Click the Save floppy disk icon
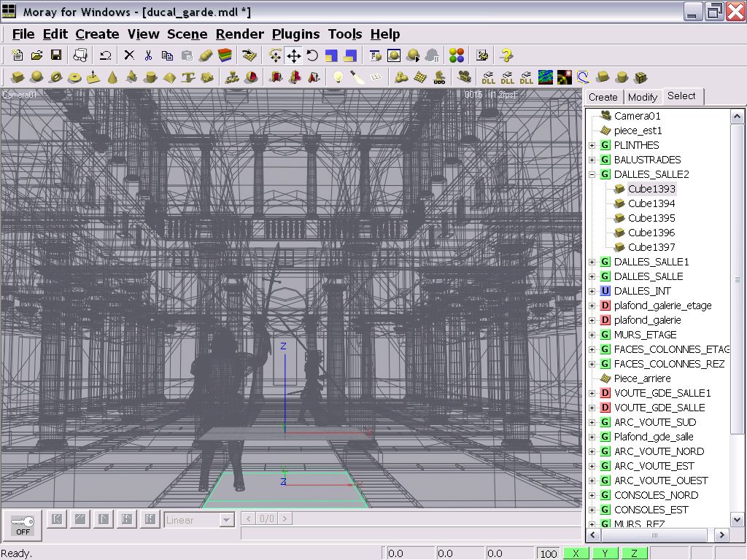747x560 pixels. (55, 55)
